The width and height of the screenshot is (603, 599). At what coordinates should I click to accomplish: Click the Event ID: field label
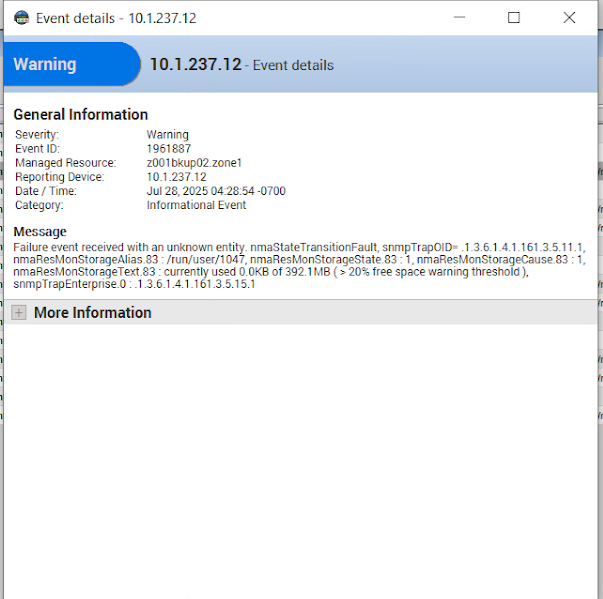click(x=37, y=148)
